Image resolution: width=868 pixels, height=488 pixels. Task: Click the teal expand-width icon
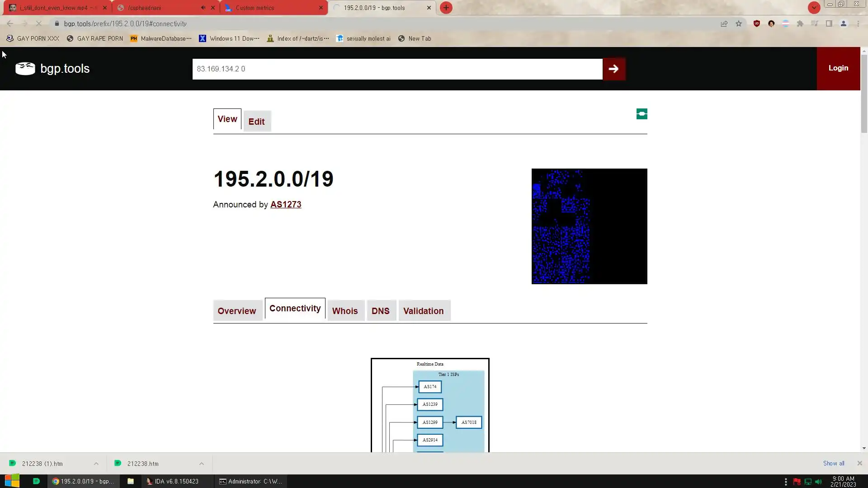[x=642, y=114]
